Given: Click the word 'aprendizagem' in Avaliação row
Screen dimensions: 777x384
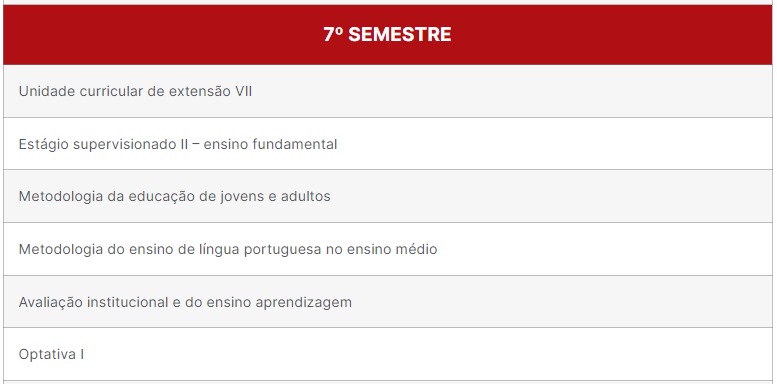Looking at the screenshot, I should (303, 303).
